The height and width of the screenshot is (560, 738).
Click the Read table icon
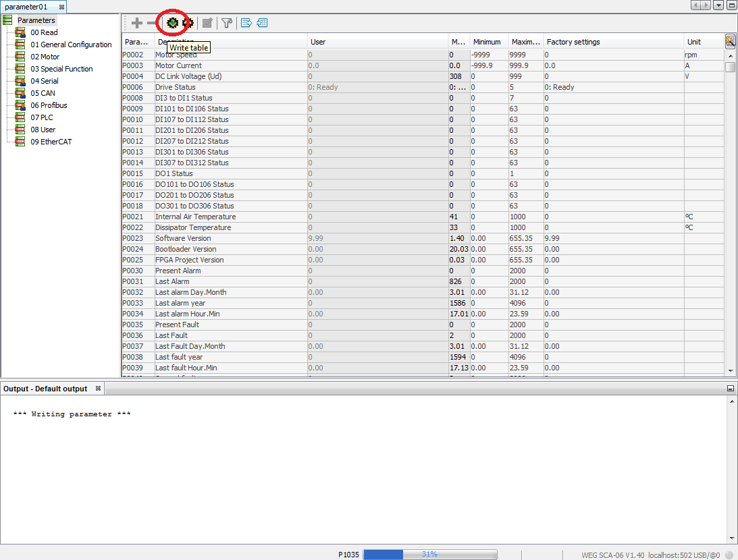tap(188, 22)
